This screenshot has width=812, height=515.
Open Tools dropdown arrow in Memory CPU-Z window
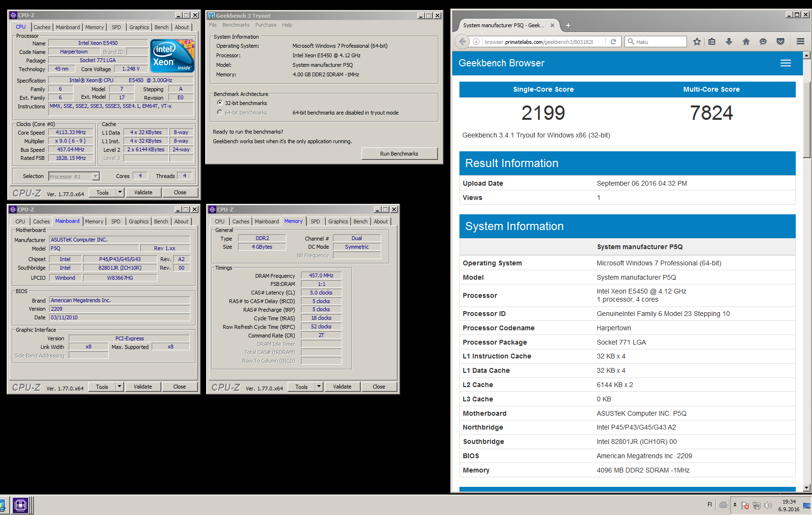point(319,387)
